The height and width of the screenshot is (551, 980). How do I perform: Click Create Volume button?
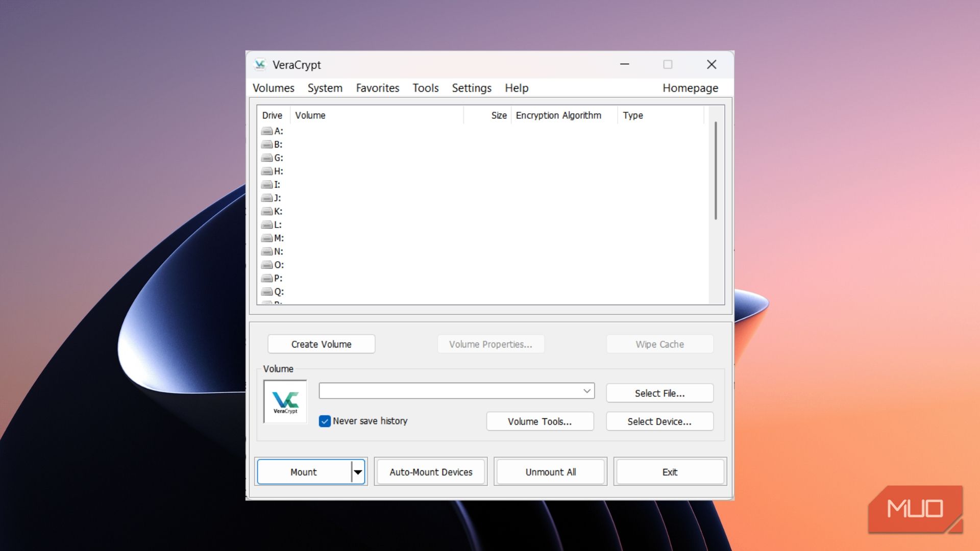pos(322,344)
